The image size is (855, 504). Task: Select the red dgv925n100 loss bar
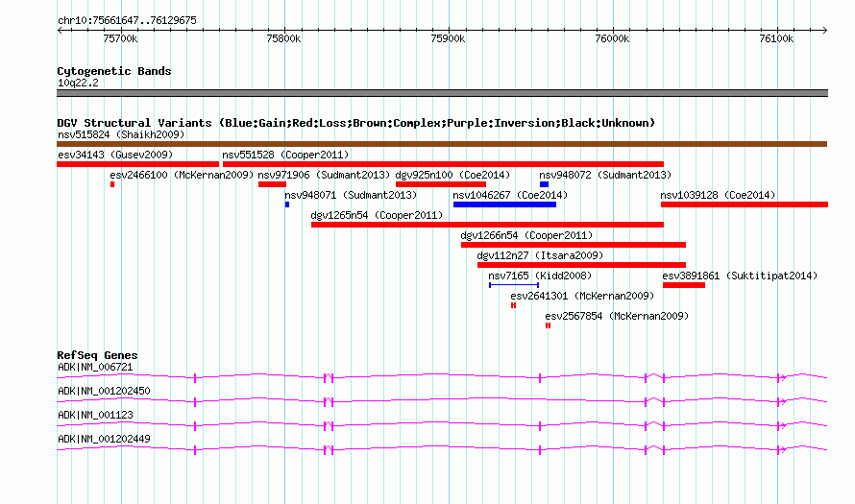point(441,184)
